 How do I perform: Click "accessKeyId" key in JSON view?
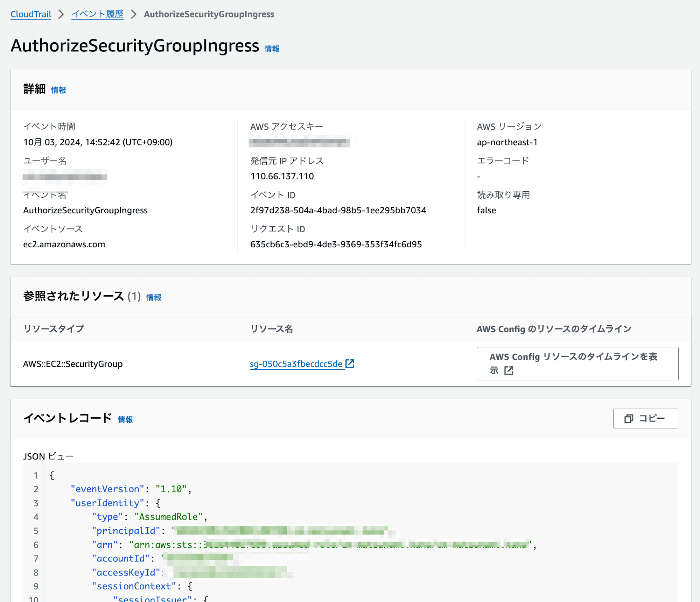(x=126, y=572)
